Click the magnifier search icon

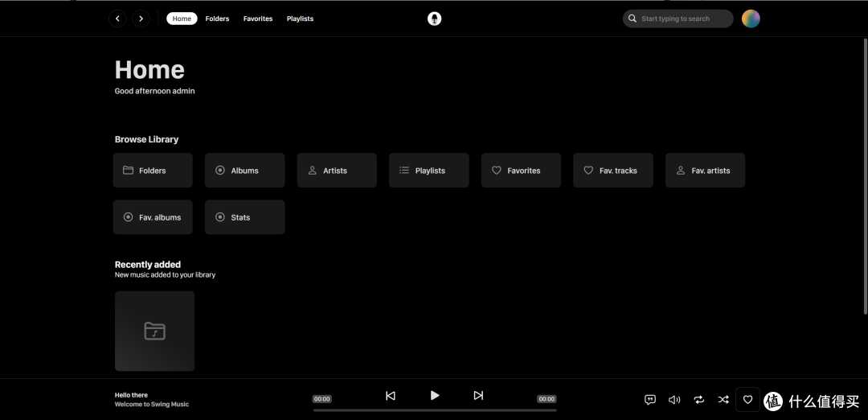(633, 19)
